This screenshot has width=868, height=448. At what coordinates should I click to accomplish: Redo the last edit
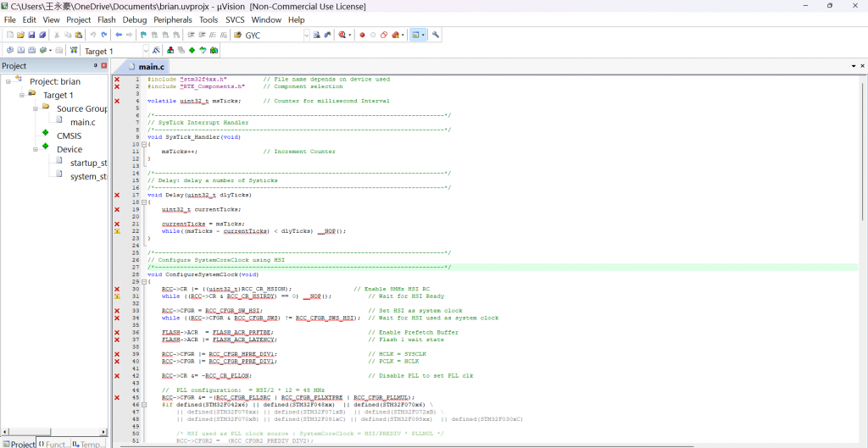point(104,35)
